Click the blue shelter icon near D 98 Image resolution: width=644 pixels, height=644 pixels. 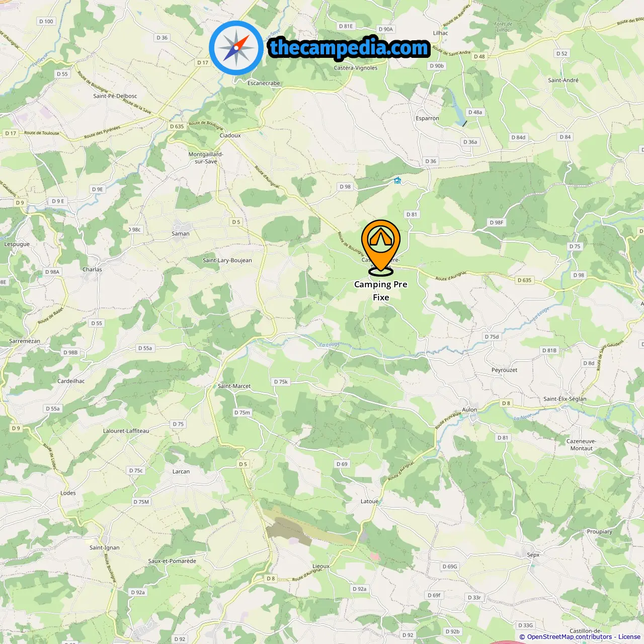pyautogui.click(x=397, y=181)
